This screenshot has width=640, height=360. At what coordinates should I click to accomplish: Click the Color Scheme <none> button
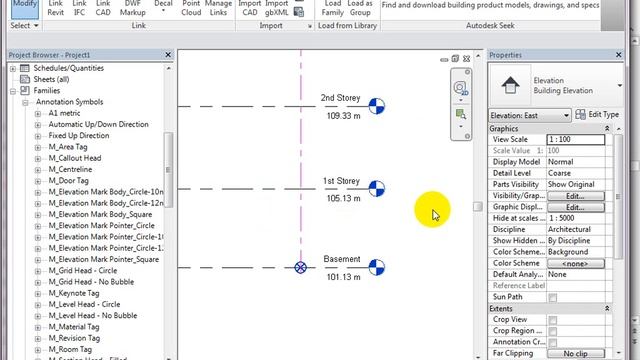pos(576,264)
